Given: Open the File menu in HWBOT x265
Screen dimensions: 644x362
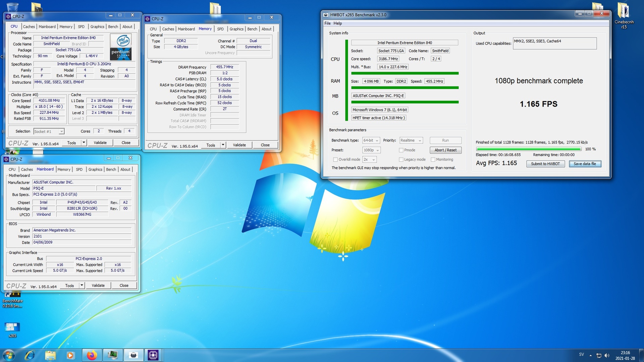Looking at the screenshot, I should pyautogui.click(x=327, y=23).
